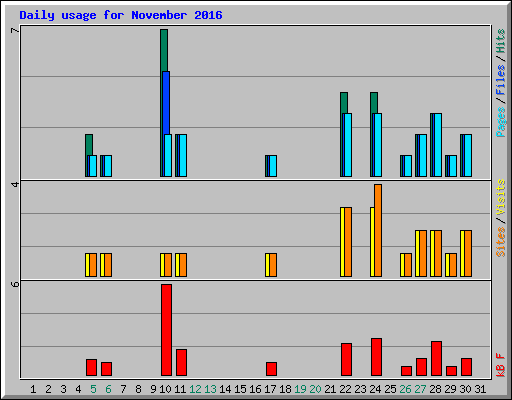This screenshot has height=400, width=512.
Task: Click the 'Visits' legend label
Action: click(500, 197)
